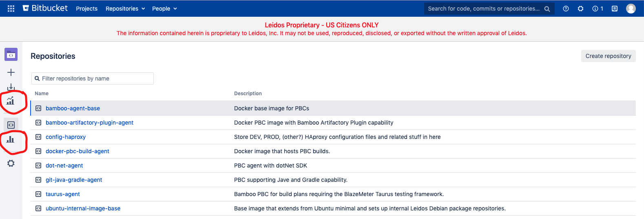Click repository icon beside git-java-gradle-agent
Image resolution: width=644 pixels, height=219 pixels.
[38, 180]
